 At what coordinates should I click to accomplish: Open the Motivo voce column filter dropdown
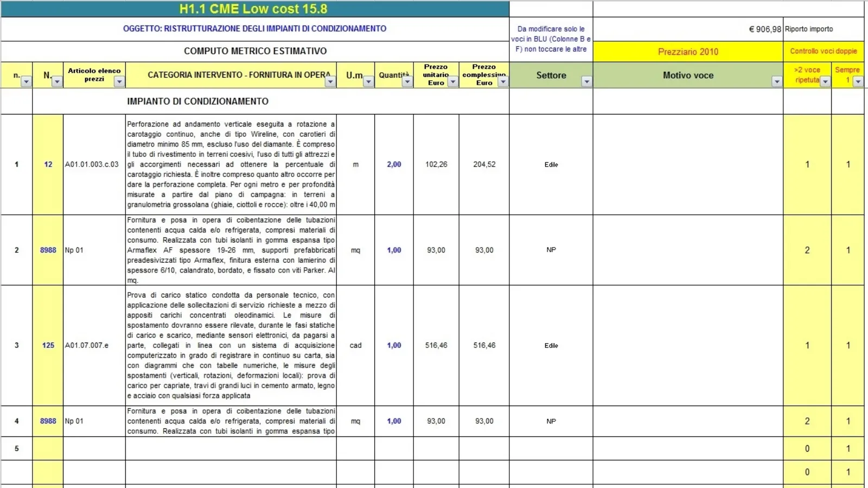coord(777,81)
